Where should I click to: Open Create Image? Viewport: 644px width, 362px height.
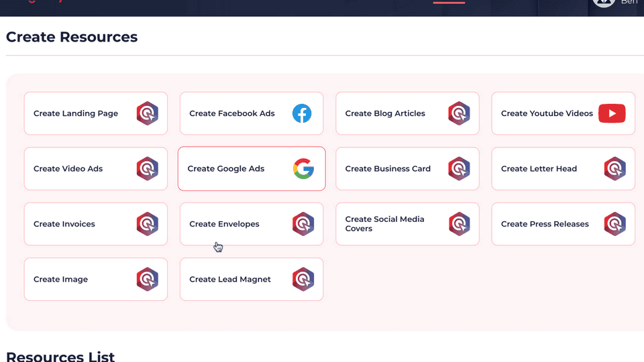96,280
